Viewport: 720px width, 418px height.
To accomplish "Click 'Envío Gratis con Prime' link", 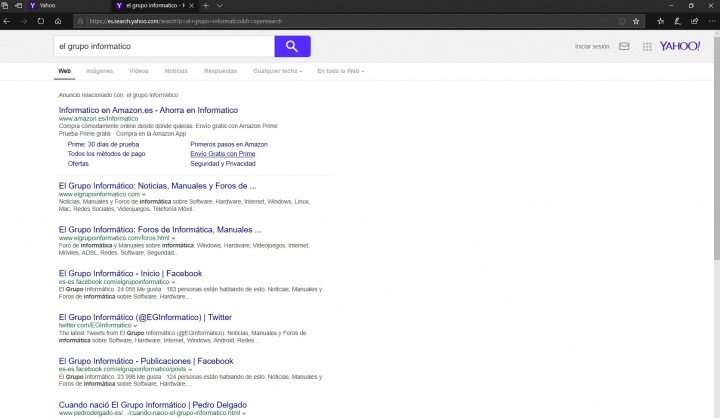I will point(223,154).
